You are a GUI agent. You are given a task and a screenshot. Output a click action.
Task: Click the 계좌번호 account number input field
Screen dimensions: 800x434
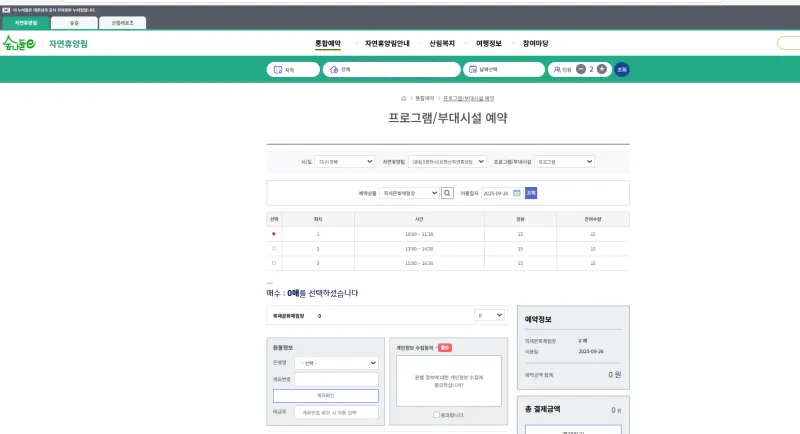coord(335,379)
